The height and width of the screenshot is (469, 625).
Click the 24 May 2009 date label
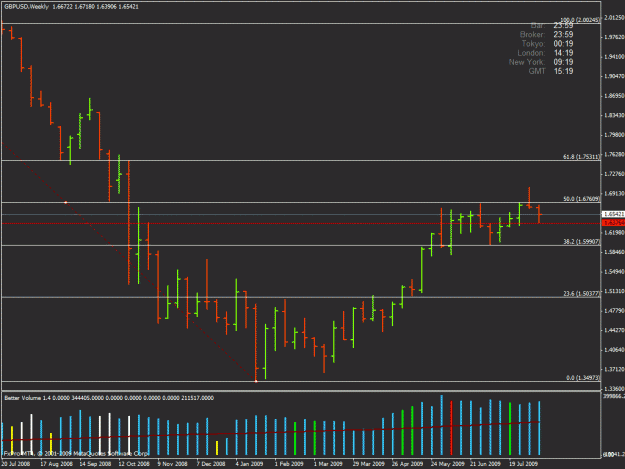point(448,464)
